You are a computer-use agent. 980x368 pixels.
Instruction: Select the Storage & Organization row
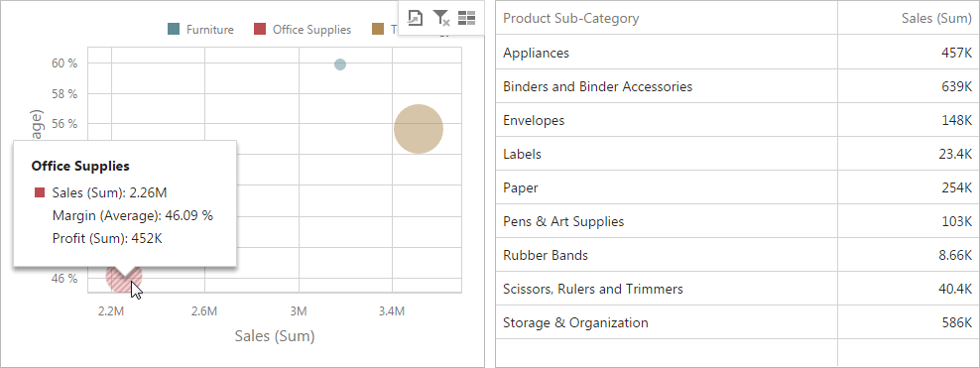(738, 322)
